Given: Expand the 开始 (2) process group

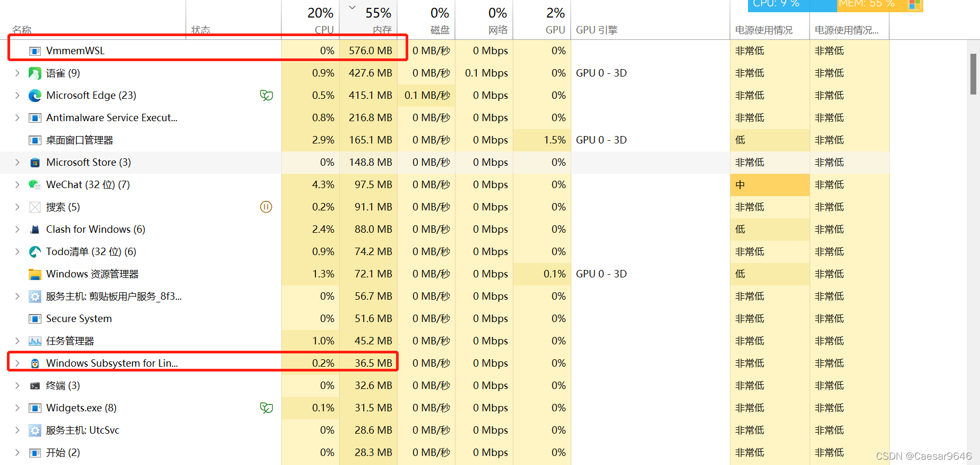Looking at the screenshot, I should (x=17, y=452).
